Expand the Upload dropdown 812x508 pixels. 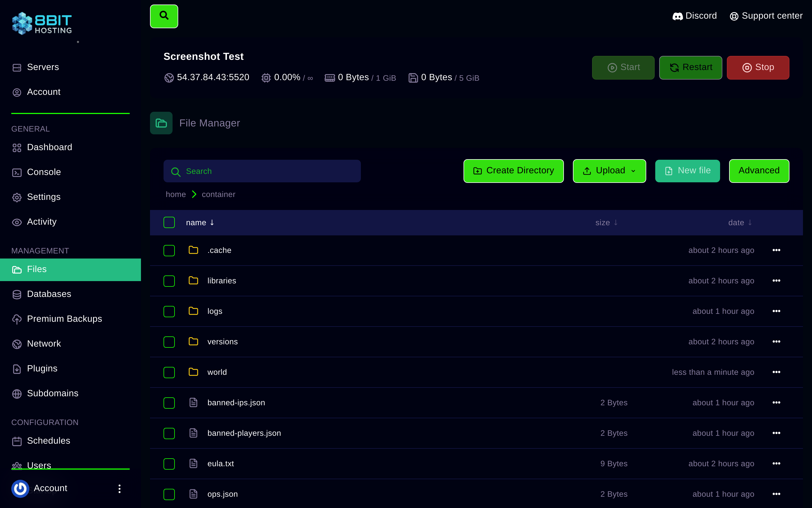click(609, 171)
